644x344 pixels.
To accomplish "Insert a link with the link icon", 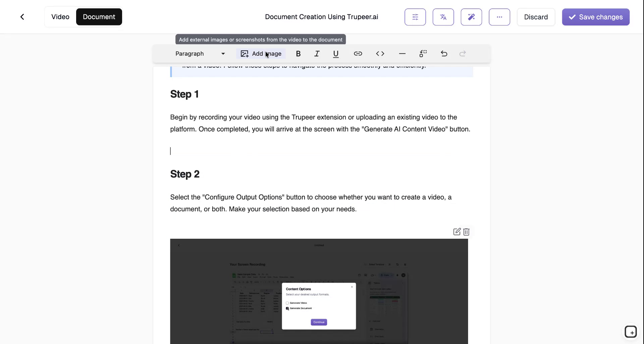I will pyautogui.click(x=358, y=54).
